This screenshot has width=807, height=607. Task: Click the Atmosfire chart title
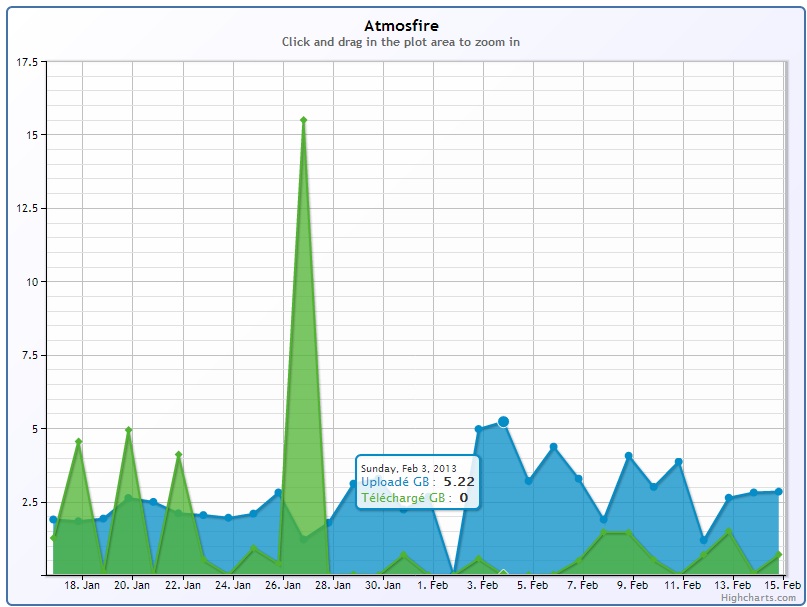click(x=401, y=25)
